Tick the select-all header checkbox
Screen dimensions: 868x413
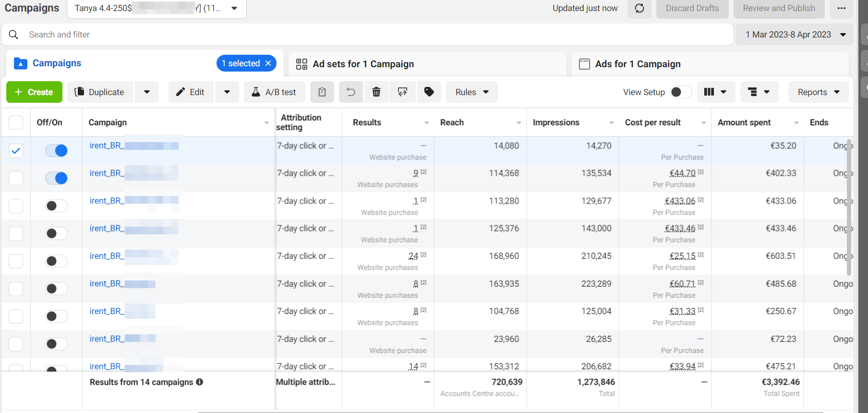point(16,122)
